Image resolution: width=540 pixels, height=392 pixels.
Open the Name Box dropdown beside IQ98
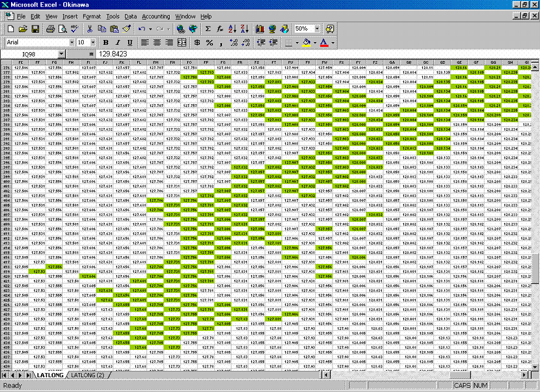coord(61,54)
